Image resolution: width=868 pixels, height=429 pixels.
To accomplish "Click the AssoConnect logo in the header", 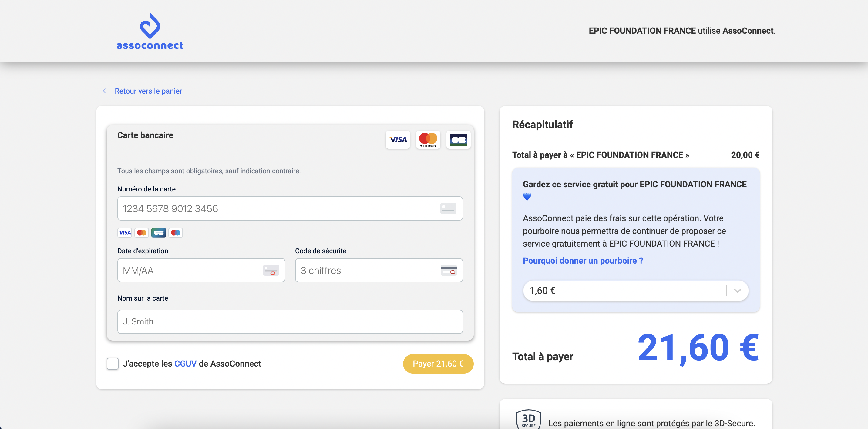I will 150,32.
